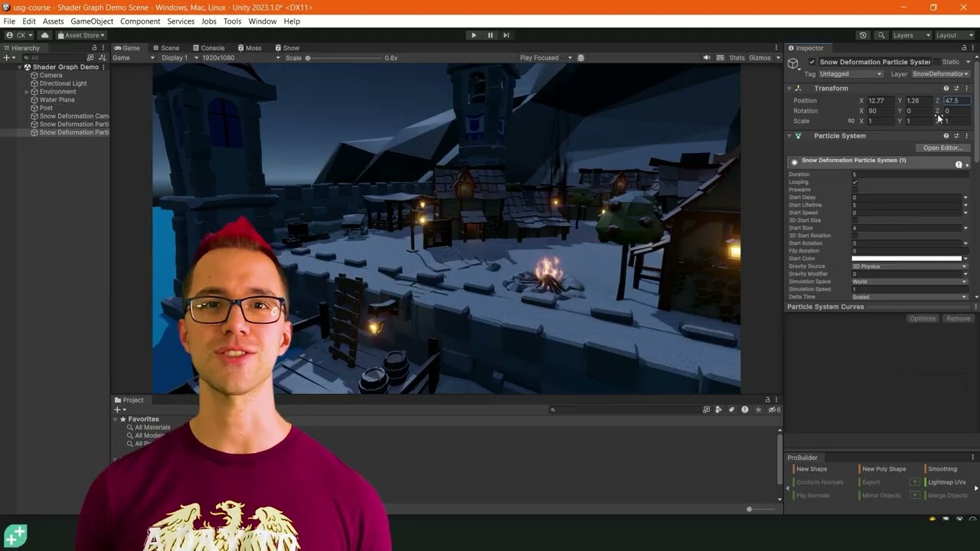This screenshot has width=980, height=551.
Task: Toggle the Static checkbox
Action: pos(936,62)
